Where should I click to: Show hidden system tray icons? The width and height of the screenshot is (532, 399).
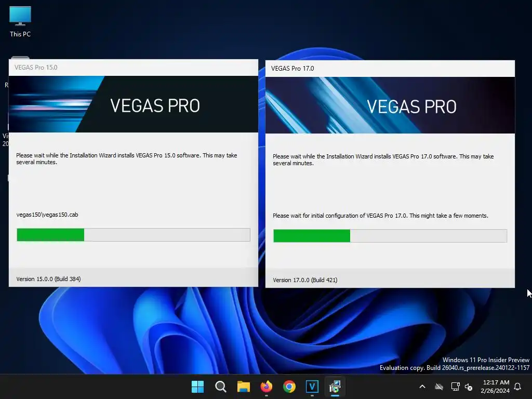[422, 387]
